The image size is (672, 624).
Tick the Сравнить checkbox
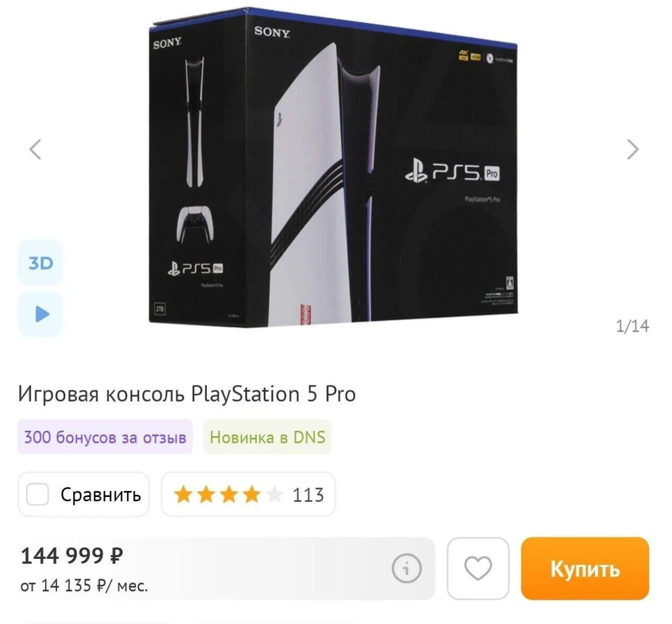[x=38, y=494]
